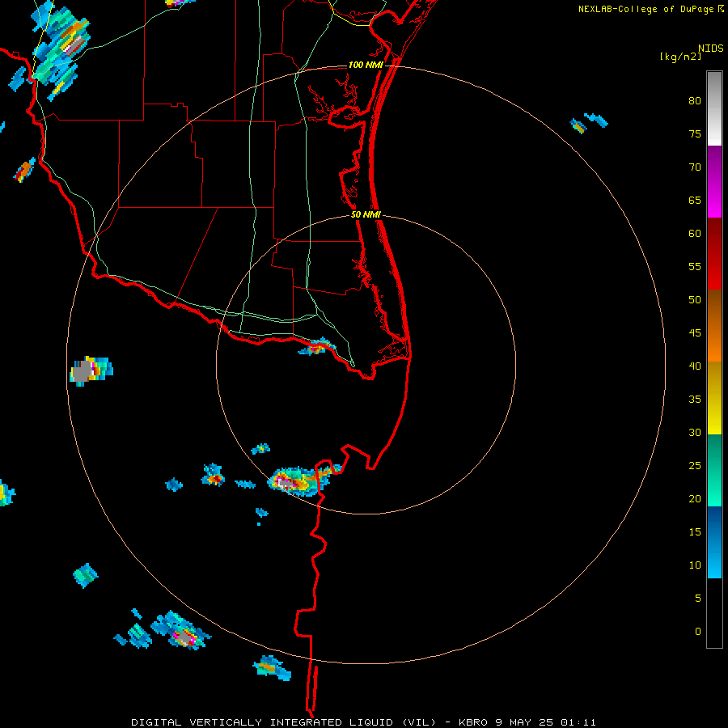Pick the blue-cyan segment of the color bar
The image size is (728, 728).
(x=714, y=542)
